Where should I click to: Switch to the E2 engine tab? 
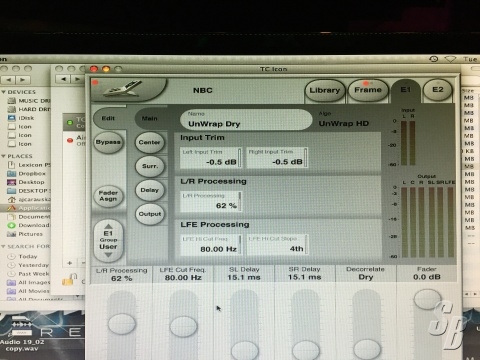(438, 90)
